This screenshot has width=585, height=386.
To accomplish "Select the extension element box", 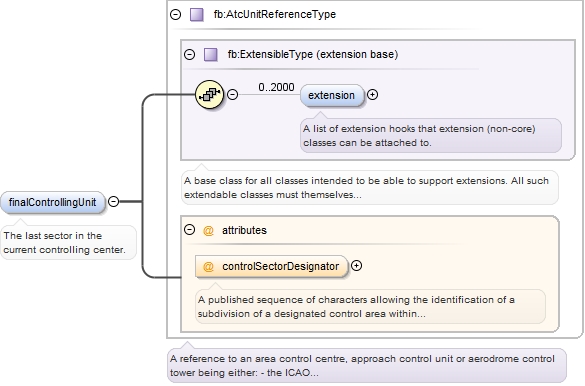I will pos(332,95).
